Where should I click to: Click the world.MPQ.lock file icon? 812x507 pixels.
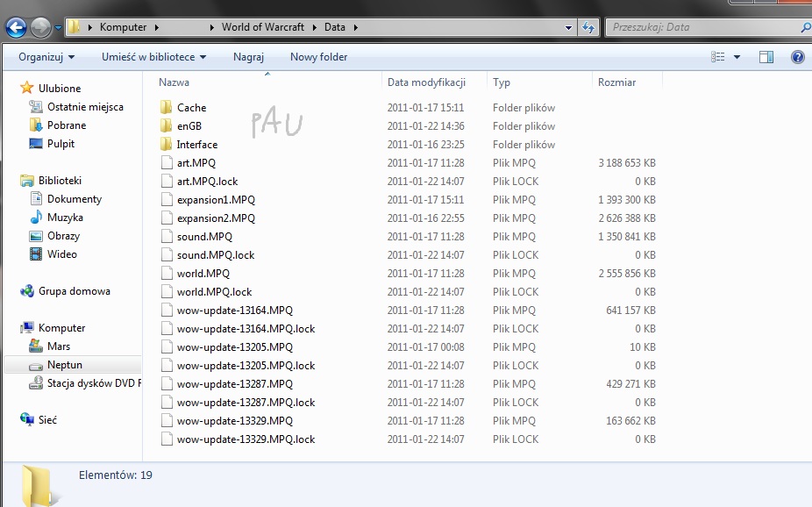(x=167, y=291)
